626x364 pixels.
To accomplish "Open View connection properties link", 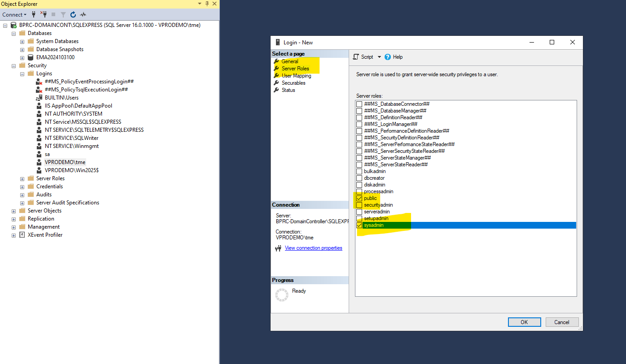I will (x=313, y=248).
